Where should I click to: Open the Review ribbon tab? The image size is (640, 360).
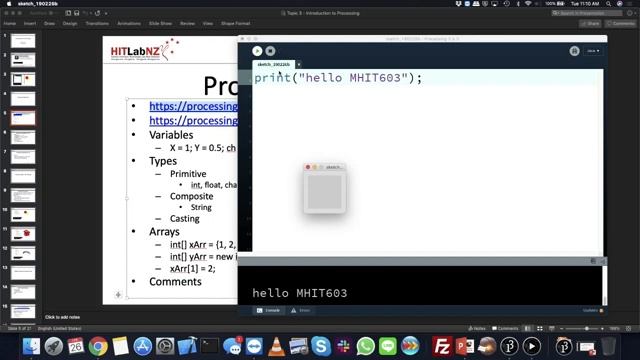click(187, 24)
